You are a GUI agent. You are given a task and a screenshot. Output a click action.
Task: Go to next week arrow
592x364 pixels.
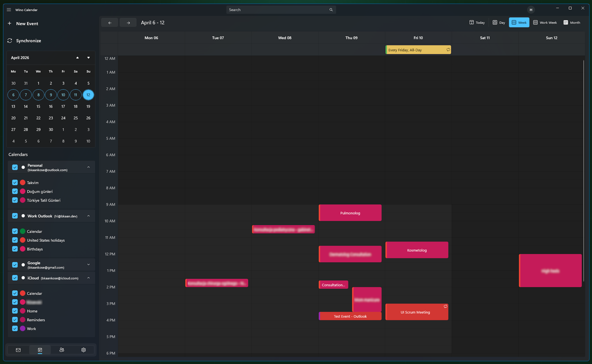tap(128, 22)
